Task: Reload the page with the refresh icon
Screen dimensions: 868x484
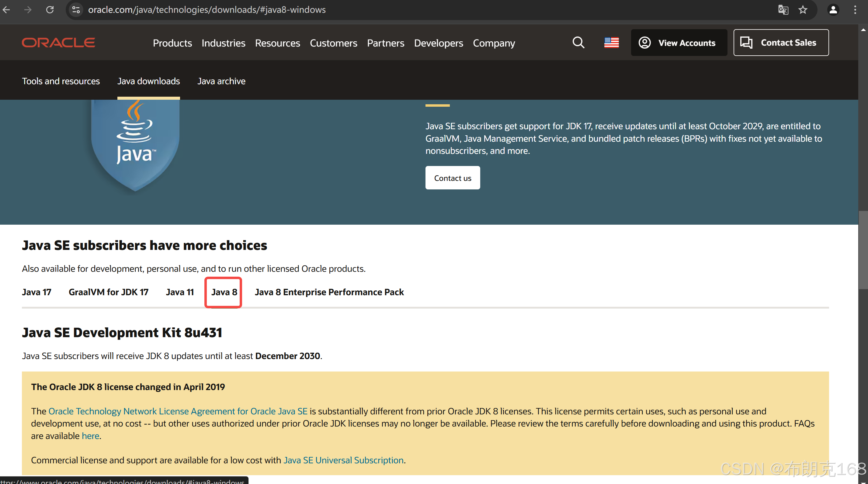Action: (x=50, y=10)
